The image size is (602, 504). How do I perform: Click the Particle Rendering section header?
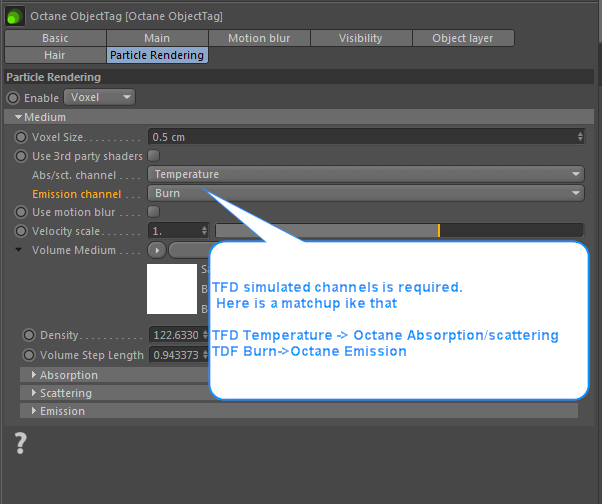(299, 77)
